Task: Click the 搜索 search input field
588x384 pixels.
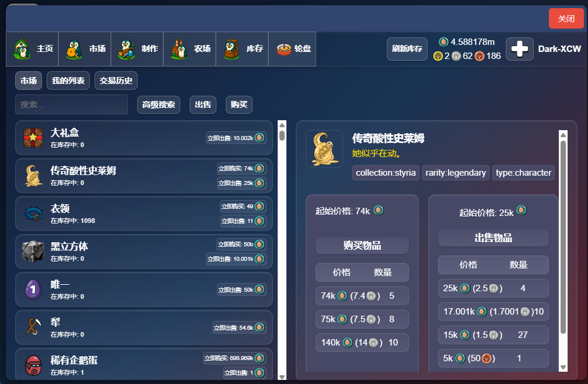Action: (71, 104)
